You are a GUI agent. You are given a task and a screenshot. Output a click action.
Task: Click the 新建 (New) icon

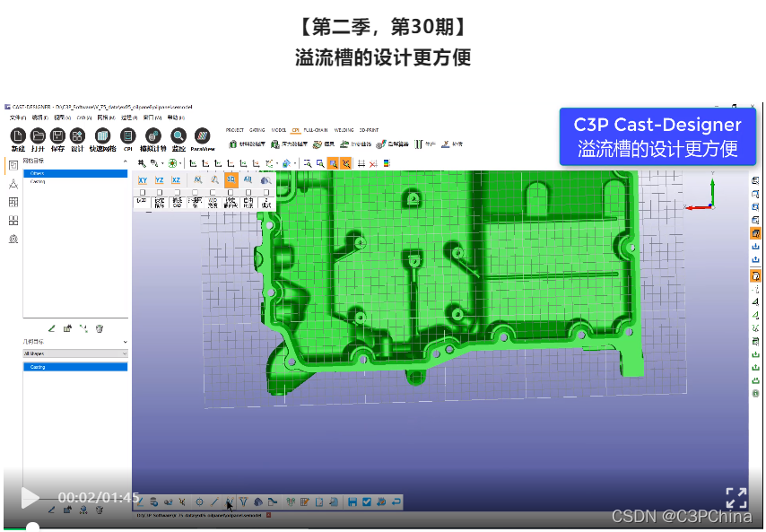(18, 135)
